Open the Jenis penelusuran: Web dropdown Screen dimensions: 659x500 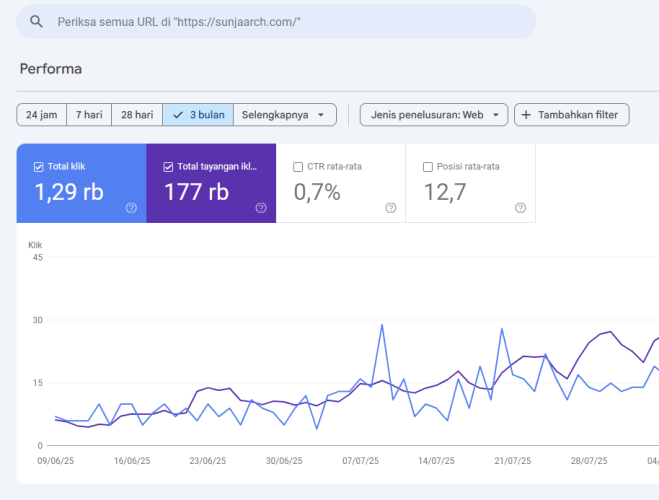click(x=434, y=115)
